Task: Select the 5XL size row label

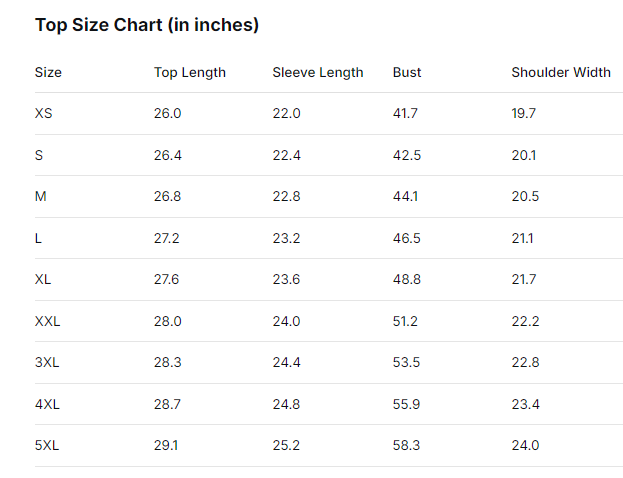Action: point(47,445)
